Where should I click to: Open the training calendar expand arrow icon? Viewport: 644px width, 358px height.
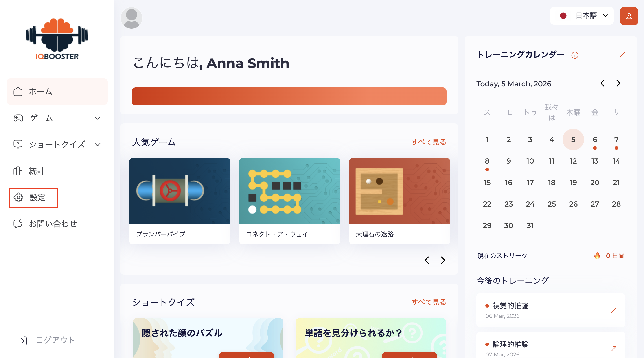[x=622, y=55]
